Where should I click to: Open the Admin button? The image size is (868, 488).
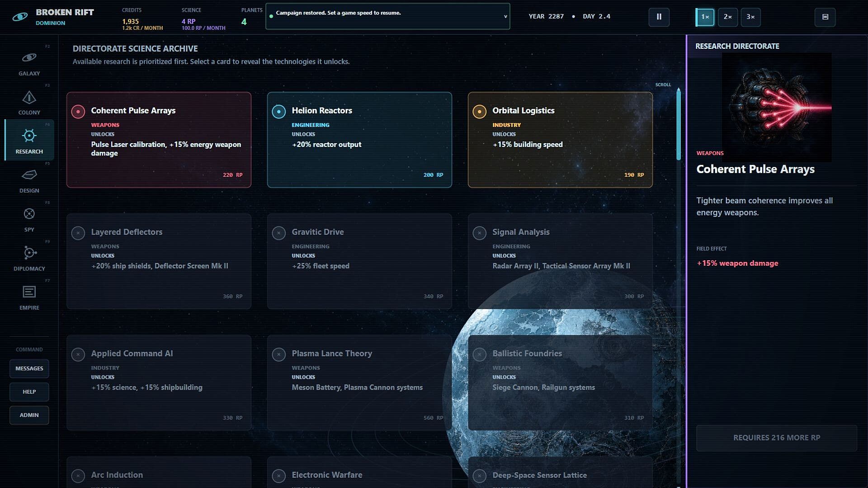[29, 415]
